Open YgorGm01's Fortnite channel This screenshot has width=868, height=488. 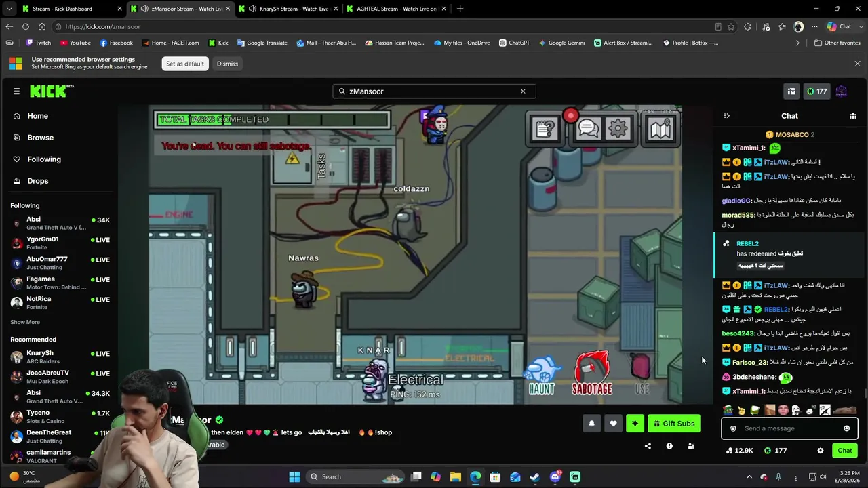[x=60, y=243]
